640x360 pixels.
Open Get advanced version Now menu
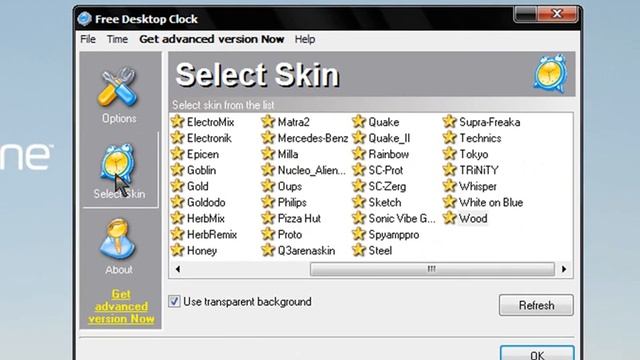click(211, 39)
